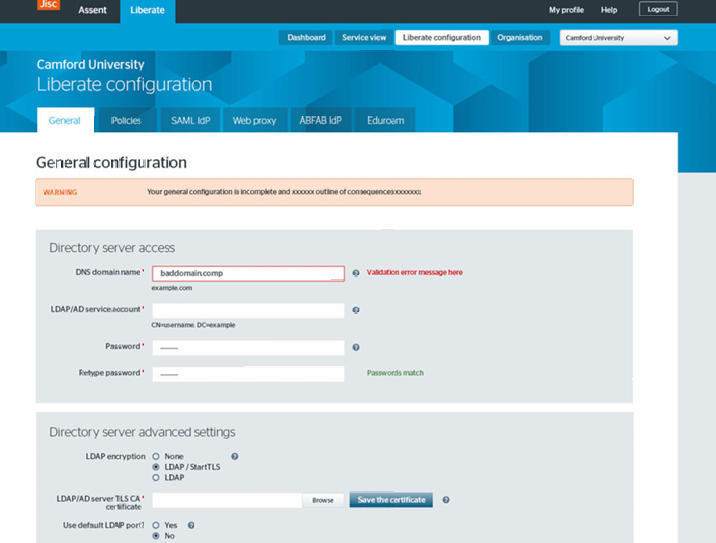This screenshot has width=716, height=543.
Task: Open help icon beside Password field
Action: (x=356, y=348)
